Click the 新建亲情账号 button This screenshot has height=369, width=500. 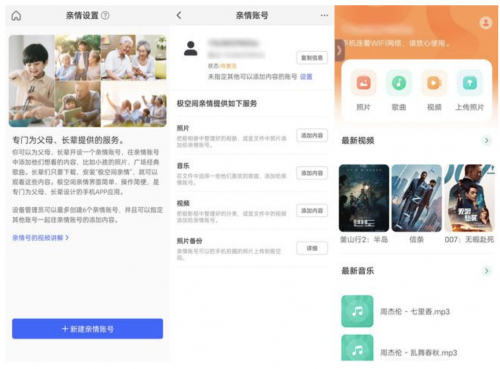tap(87, 329)
